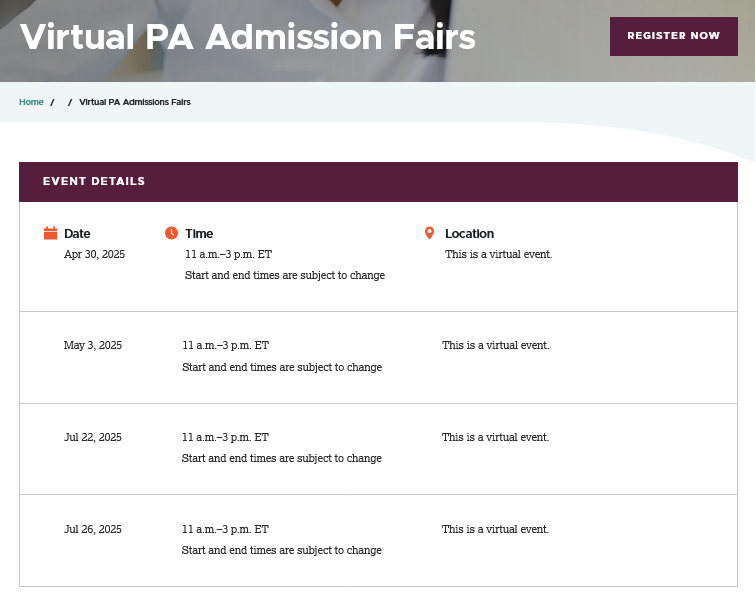This screenshot has height=604, width=756.
Task: Click the Apr 30 event time text
Action: [x=228, y=254]
